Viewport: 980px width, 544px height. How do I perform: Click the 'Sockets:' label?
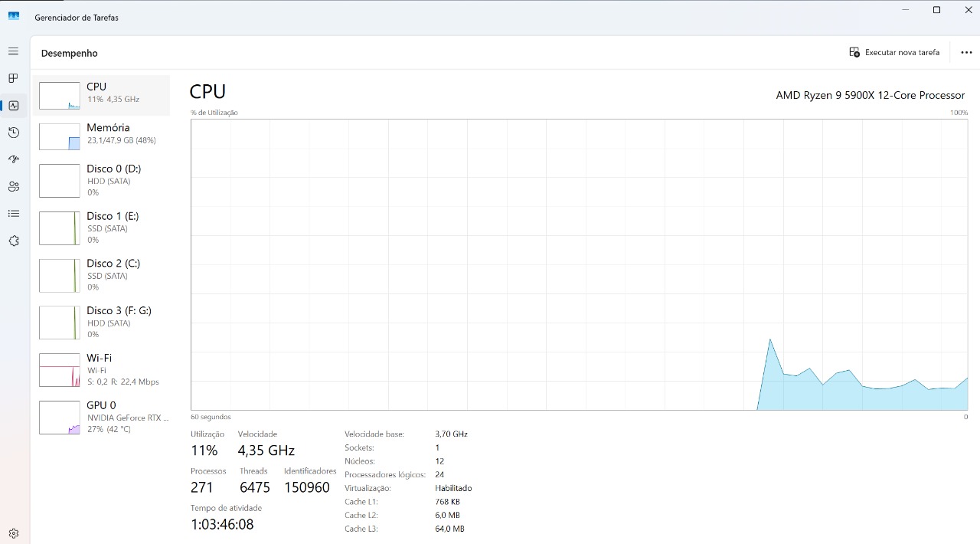pos(359,447)
